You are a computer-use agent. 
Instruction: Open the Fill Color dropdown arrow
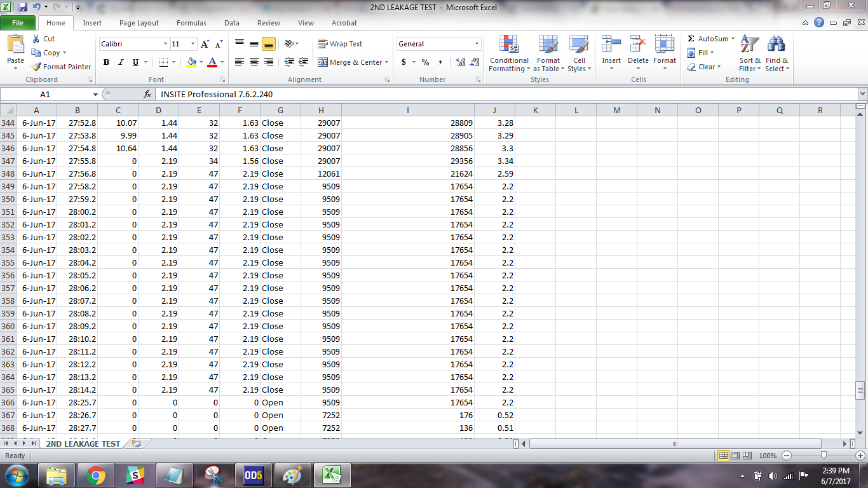pyautogui.click(x=201, y=62)
